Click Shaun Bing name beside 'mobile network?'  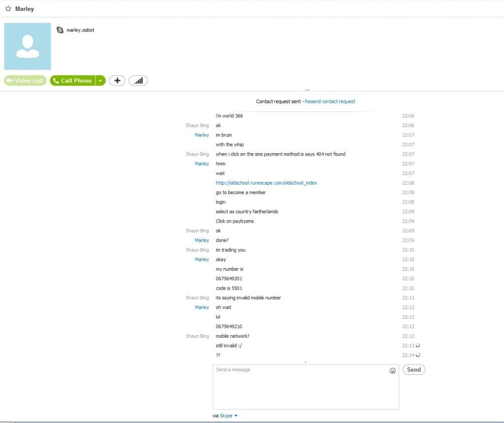[x=197, y=336]
